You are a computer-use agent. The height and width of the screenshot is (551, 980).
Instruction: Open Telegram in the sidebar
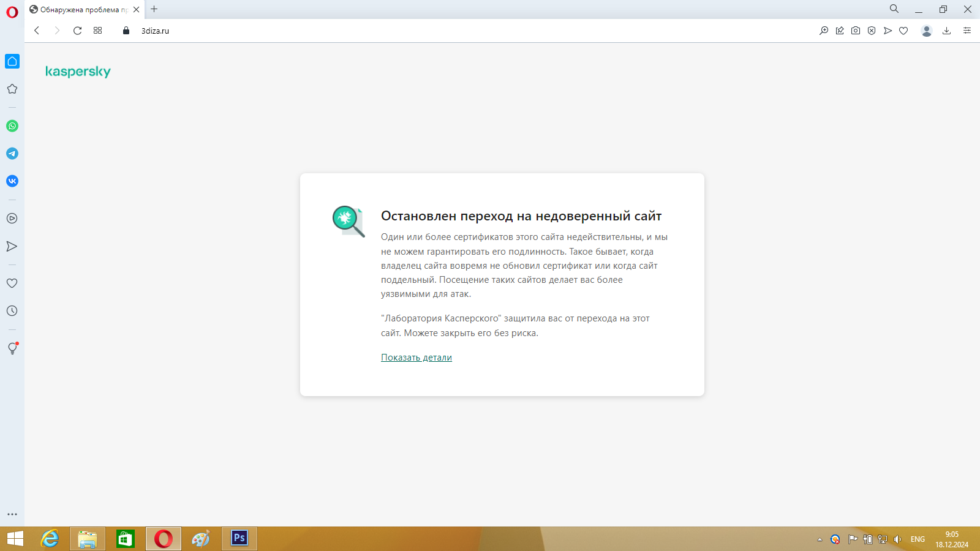(12, 154)
